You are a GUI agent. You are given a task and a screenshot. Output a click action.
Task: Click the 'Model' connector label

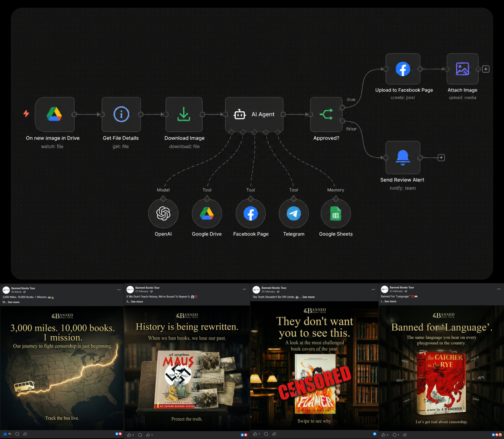point(163,190)
